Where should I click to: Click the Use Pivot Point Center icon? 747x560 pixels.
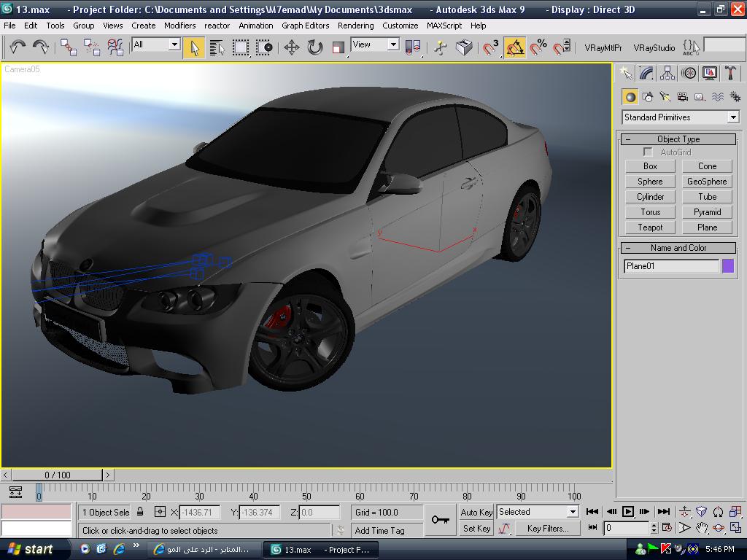413,47
